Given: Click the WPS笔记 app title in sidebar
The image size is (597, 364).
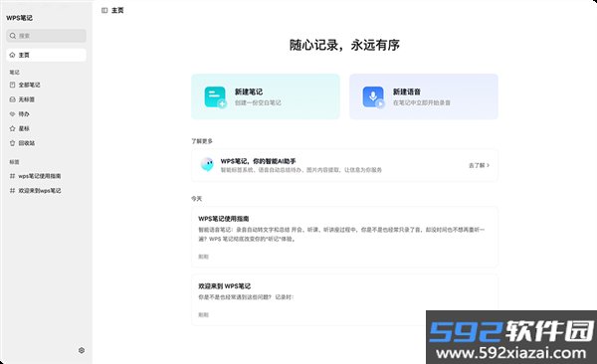Looking at the screenshot, I should pos(19,18).
